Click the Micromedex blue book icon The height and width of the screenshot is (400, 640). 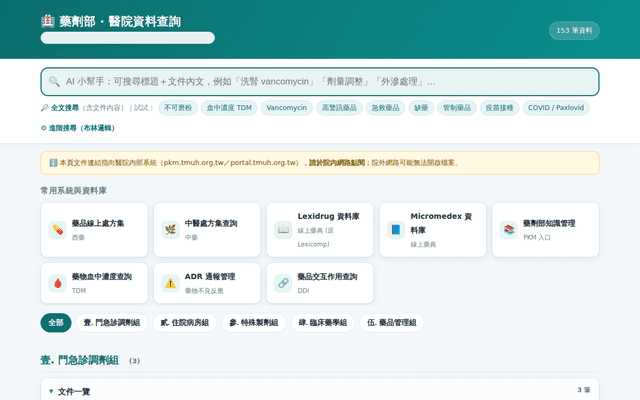point(396,230)
